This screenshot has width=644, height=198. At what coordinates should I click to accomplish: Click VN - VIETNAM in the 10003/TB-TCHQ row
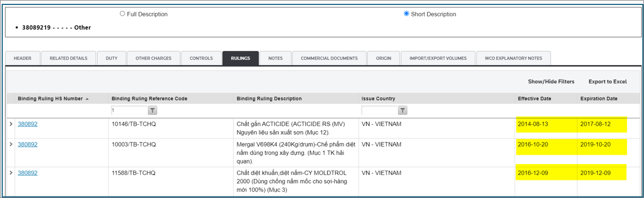pyautogui.click(x=381, y=144)
